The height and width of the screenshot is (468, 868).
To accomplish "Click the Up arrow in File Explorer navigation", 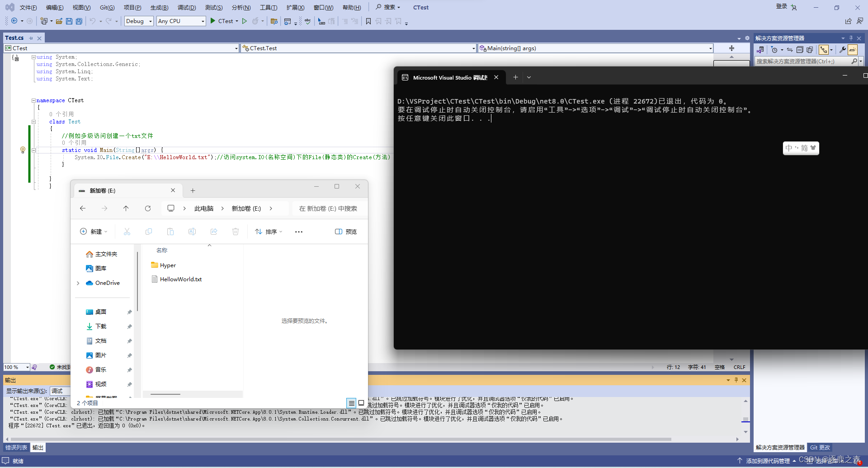I will click(x=126, y=208).
